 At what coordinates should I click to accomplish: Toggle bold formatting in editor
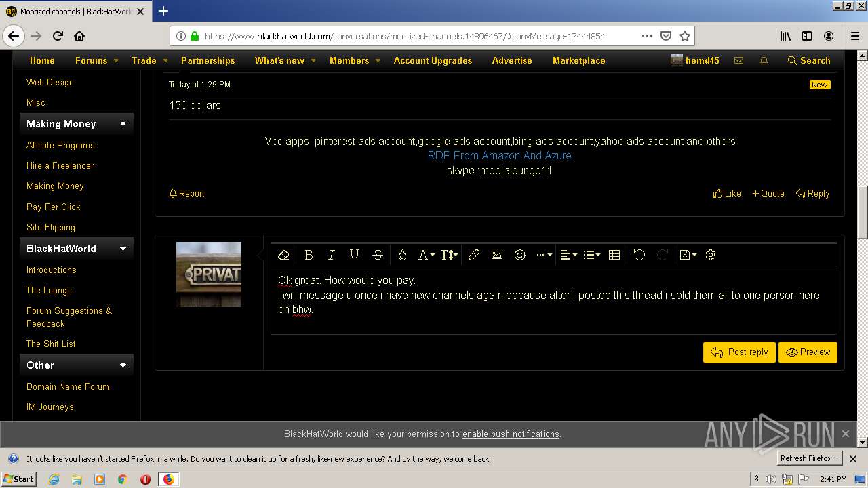tap(309, 255)
